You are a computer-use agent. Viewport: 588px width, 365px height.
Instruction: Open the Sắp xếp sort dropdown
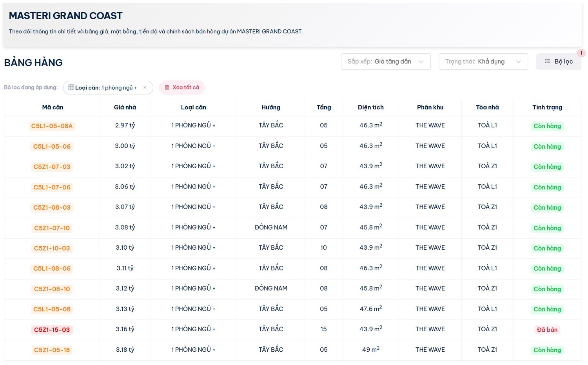pos(385,62)
